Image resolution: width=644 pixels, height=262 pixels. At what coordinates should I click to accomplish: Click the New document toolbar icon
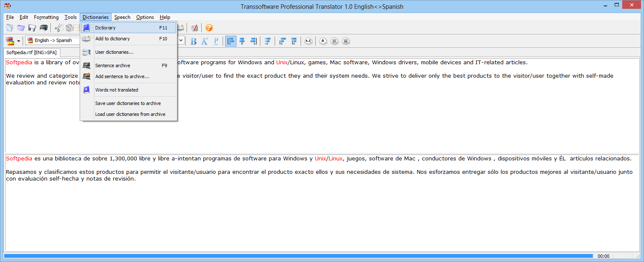pos(10,28)
